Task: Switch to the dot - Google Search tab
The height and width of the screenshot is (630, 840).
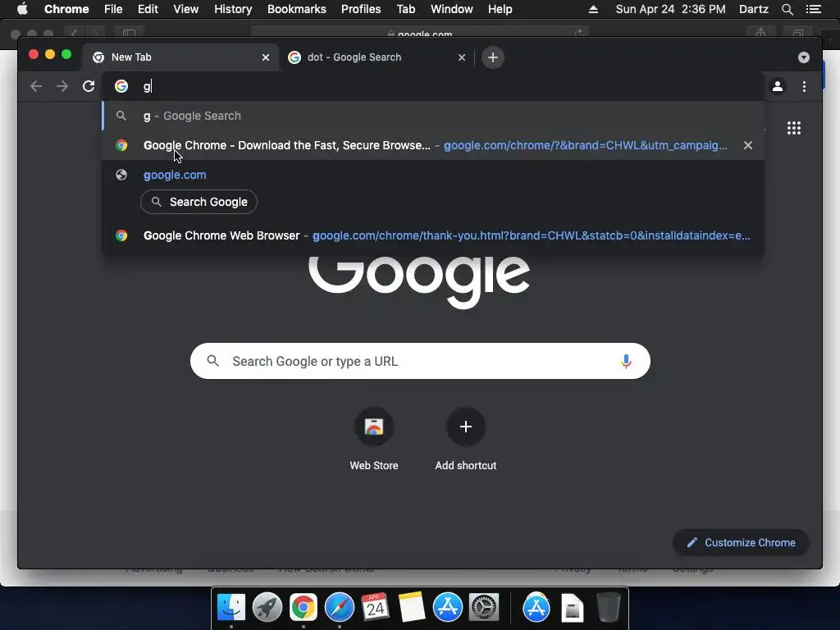Action: (x=376, y=57)
